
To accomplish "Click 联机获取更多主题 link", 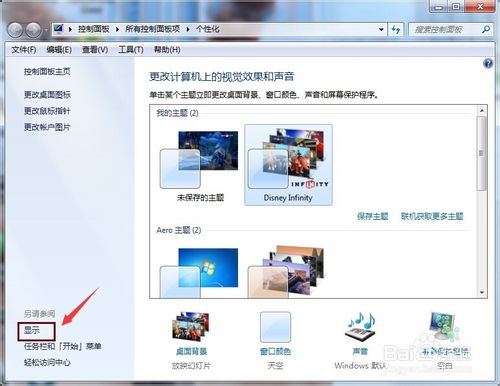I will [432, 216].
